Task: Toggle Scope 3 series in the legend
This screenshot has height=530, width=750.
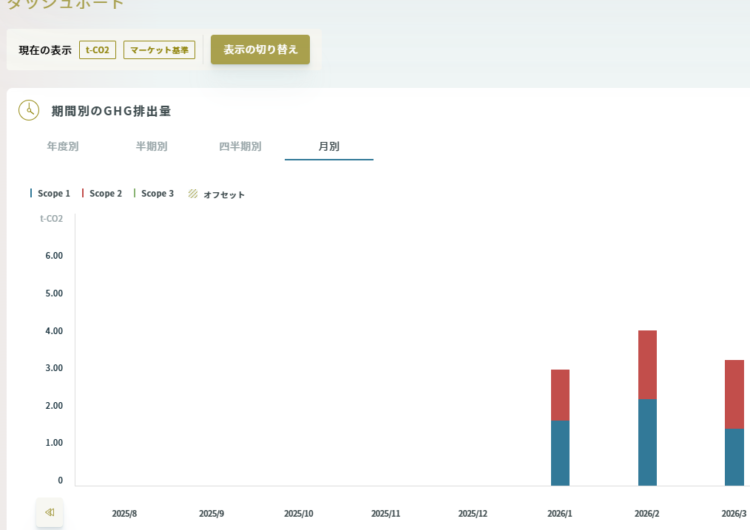Action: coord(155,193)
